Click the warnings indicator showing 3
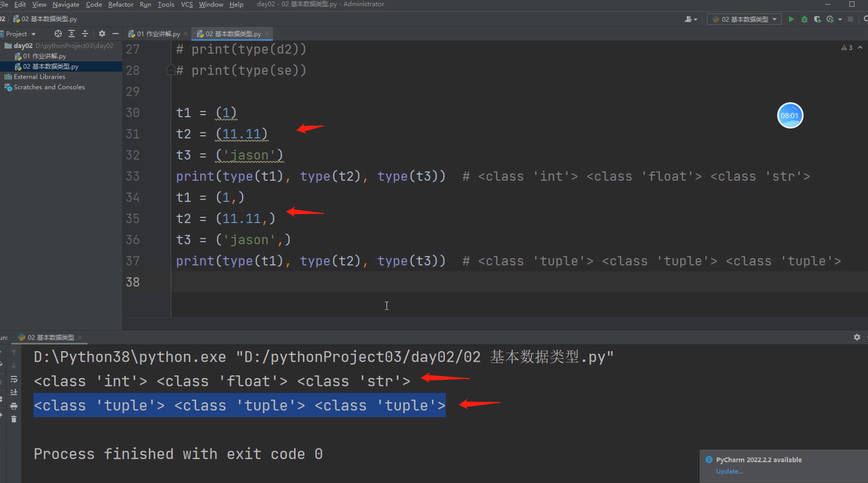Viewport: 868px width, 483px height. click(x=847, y=48)
